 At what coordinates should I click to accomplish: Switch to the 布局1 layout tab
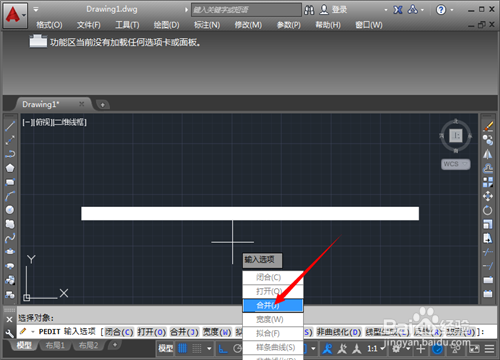click(55, 345)
